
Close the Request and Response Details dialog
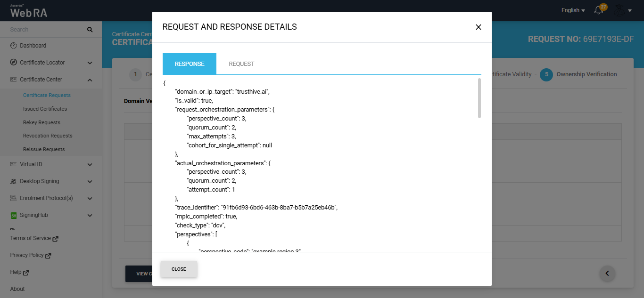click(x=479, y=27)
